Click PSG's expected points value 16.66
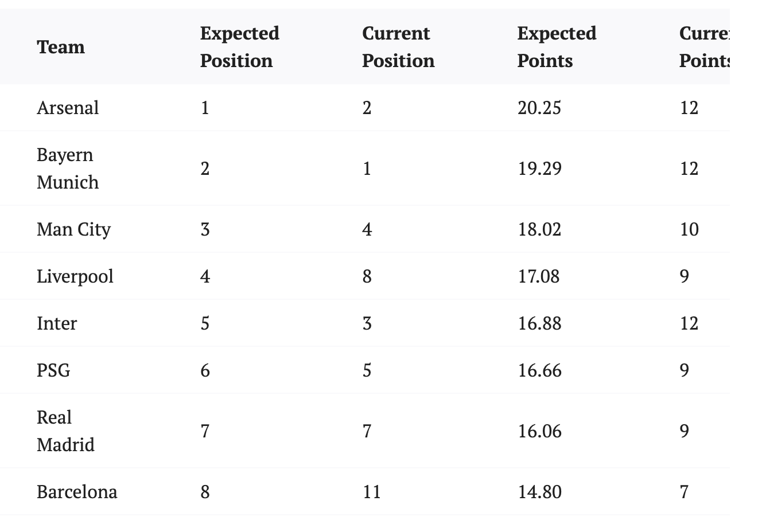 (539, 370)
